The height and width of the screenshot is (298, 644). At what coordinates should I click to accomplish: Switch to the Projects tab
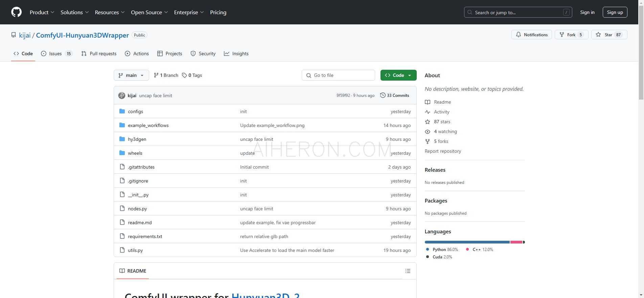click(170, 54)
